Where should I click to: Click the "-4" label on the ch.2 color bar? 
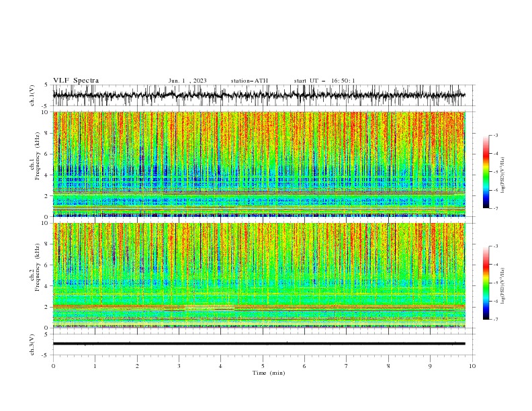pos(496,265)
